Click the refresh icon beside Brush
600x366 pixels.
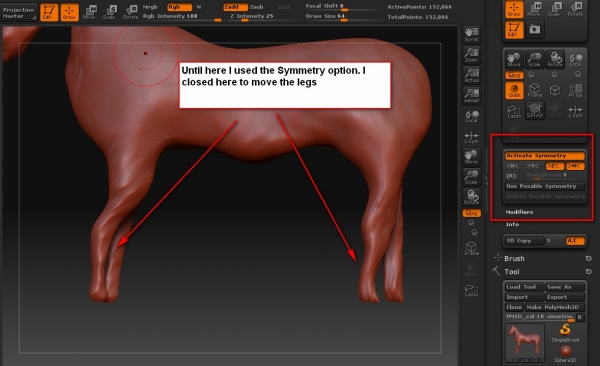pyautogui.click(x=589, y=258)
